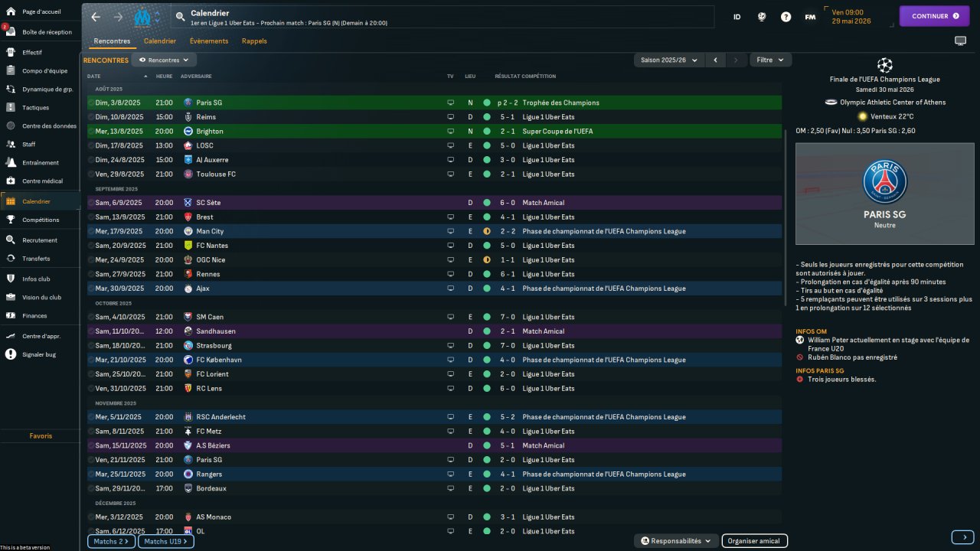Click the world globe icon in top bar

[761, 17]
